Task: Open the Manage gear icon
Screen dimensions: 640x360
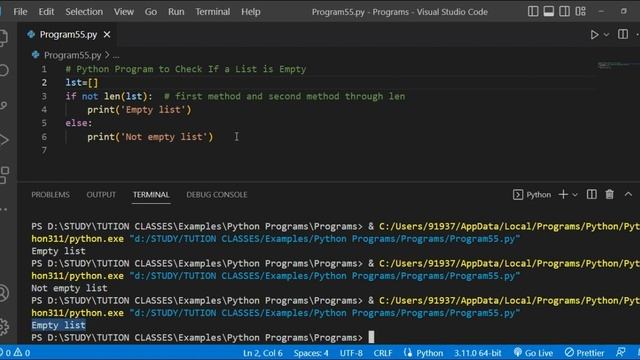Action: click(4, 327)
